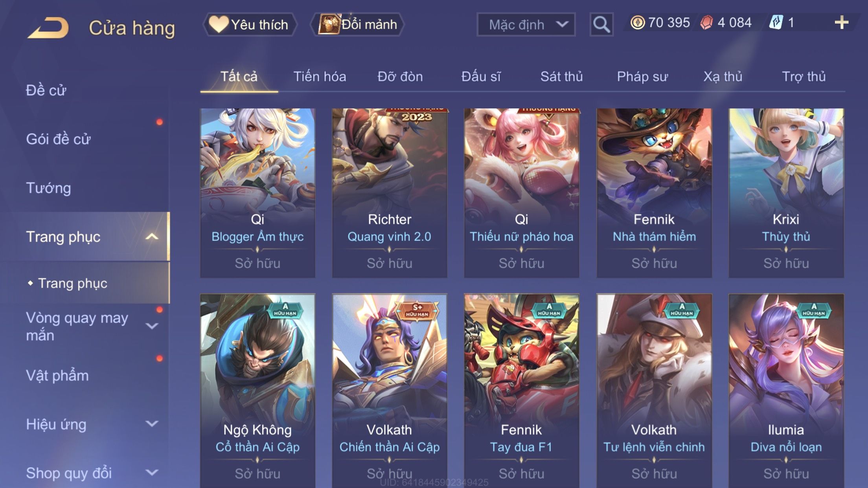Open the Mặc định sort dropdown
868x488 pixels.
point(526,24)
